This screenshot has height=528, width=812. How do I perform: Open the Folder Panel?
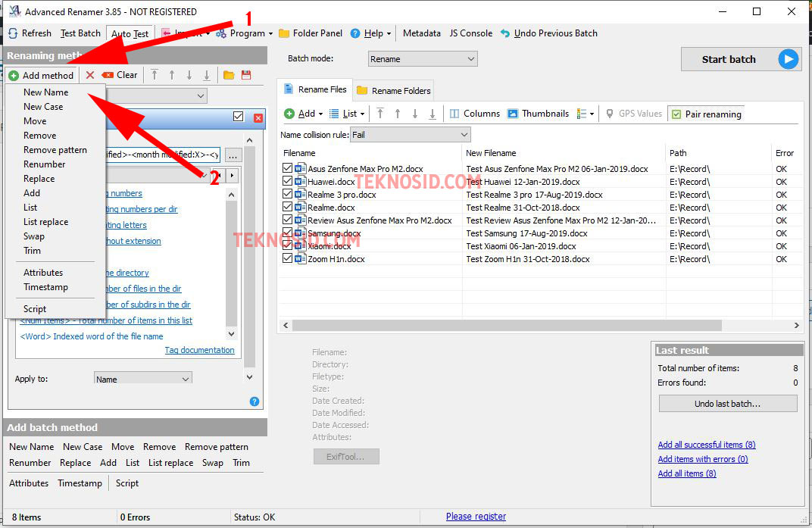pos(311,33)
